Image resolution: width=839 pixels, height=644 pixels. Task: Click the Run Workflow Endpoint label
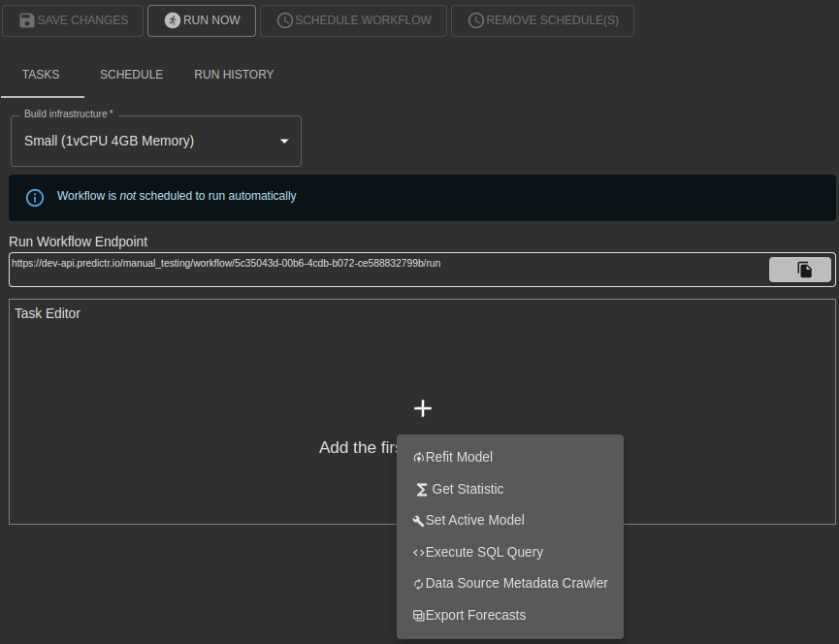tap(79, 241)
